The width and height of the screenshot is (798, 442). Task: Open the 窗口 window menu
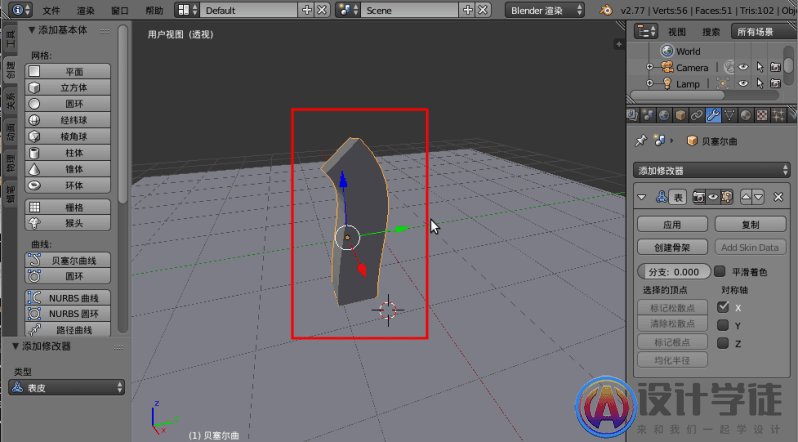pyautogui.click(x=120, y=10)
